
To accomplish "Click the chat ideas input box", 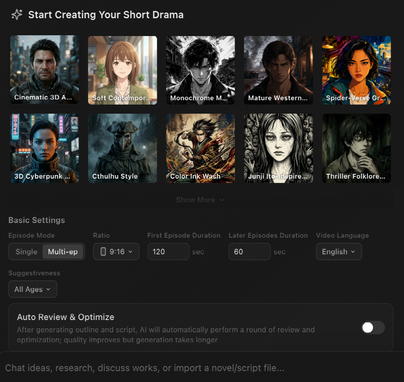I will click(202, 368).
